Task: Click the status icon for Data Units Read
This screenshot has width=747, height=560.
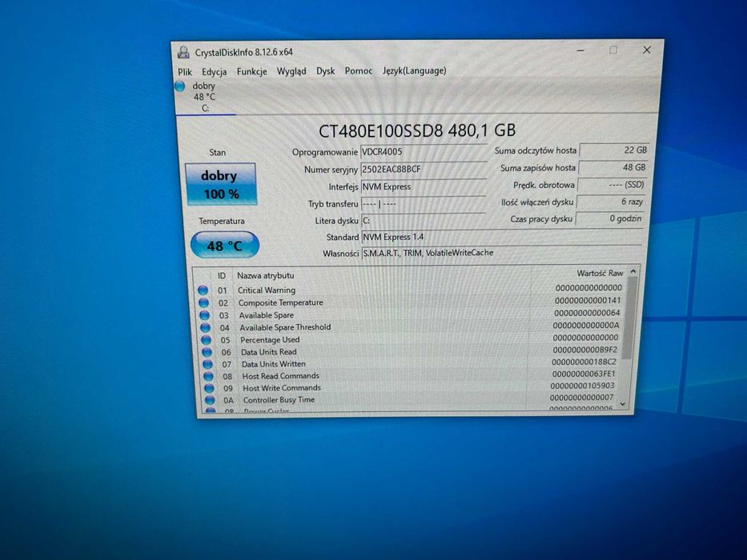Action: 207,352
